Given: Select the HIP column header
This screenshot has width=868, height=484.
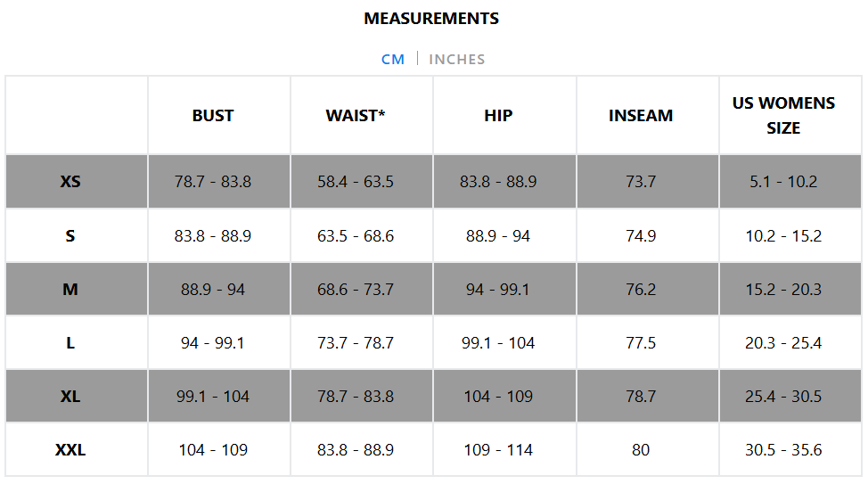Looking at the screenshot, I should pos(498,115).
